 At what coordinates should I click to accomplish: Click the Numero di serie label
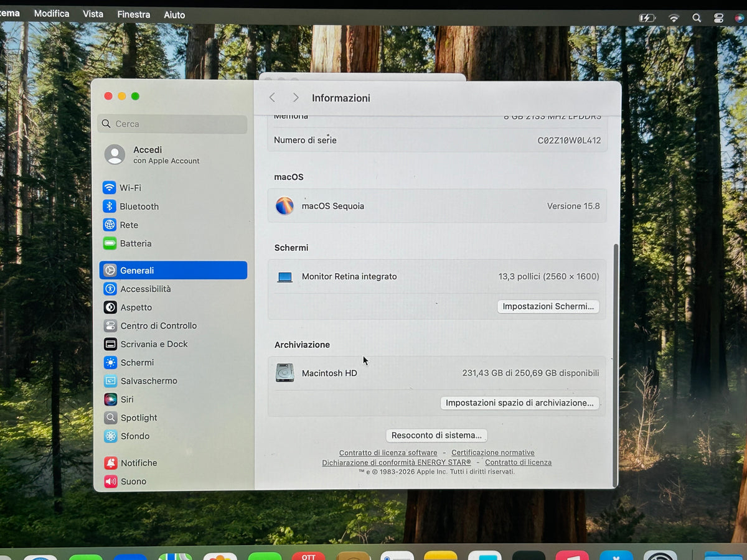(x=305, y=140)
